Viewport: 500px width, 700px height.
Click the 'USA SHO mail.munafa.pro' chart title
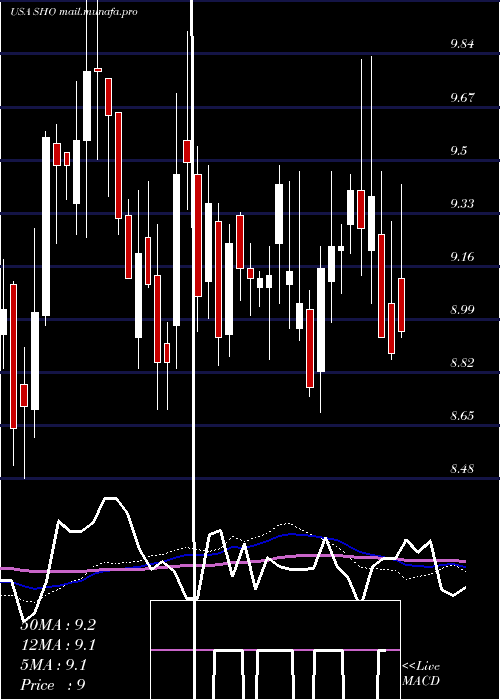pyautogui.click(x=74, y=12)
